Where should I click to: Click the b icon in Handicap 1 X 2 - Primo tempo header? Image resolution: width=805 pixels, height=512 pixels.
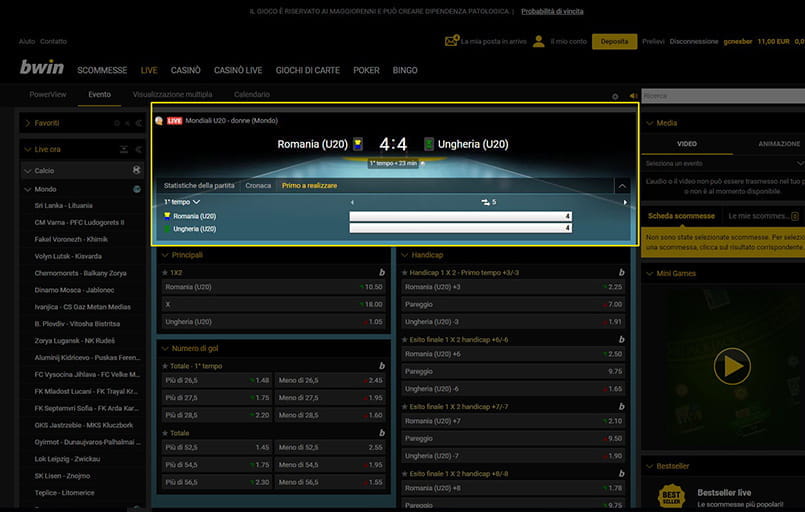point(621,272)
